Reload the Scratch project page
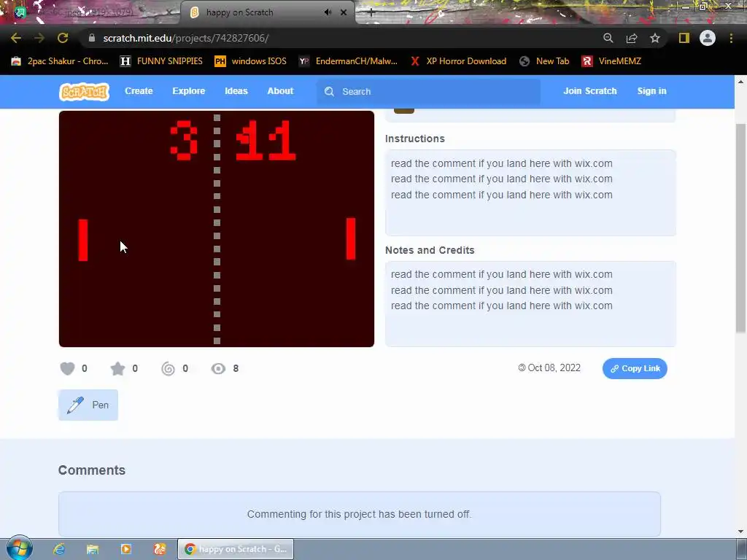This screenshot has width=747, height=560. (63, 38)
